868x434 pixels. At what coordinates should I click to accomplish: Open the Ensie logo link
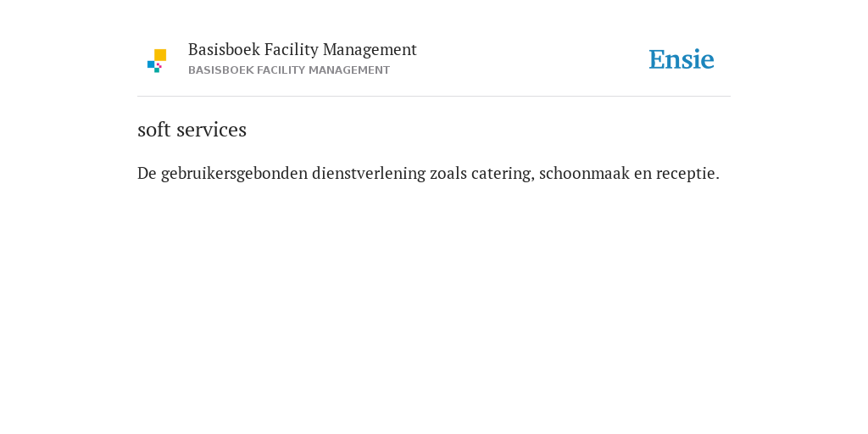click(x=682, y=59)
